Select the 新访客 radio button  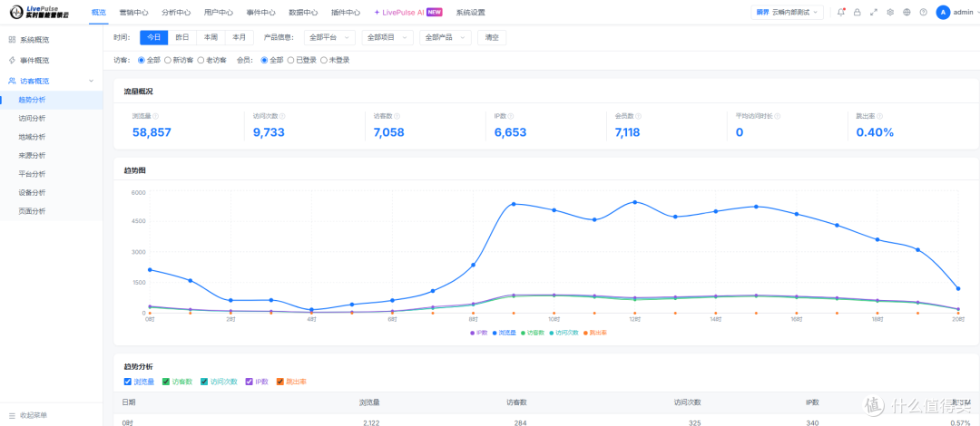(168, 60)
